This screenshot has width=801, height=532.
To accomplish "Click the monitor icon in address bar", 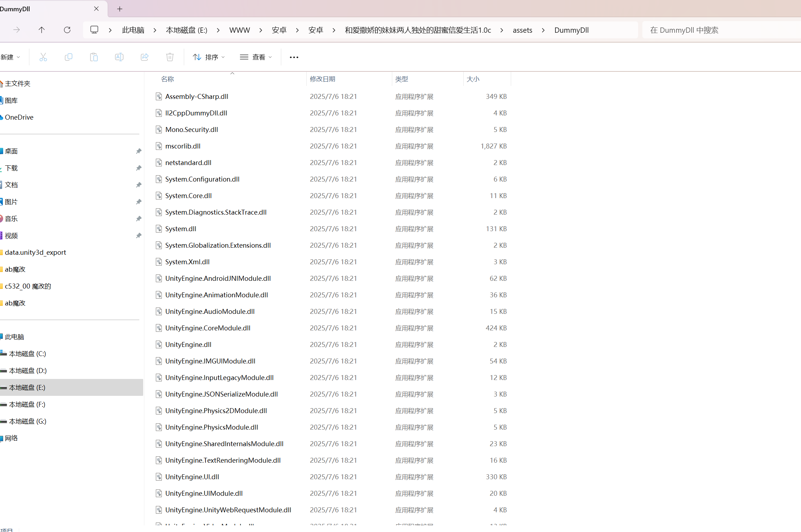I will [94, 30].
